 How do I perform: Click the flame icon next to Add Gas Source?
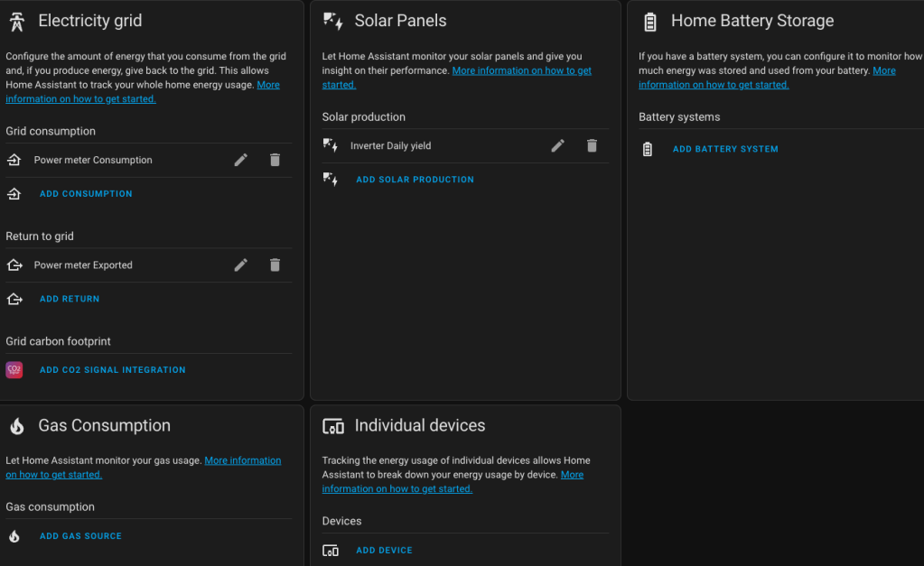pyautogui.click(x=14, y=536)
